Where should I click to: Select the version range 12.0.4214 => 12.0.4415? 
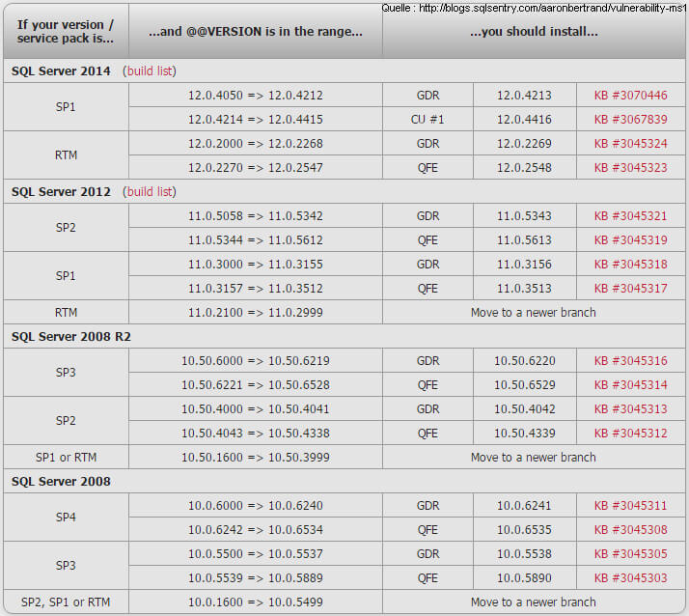256,120
